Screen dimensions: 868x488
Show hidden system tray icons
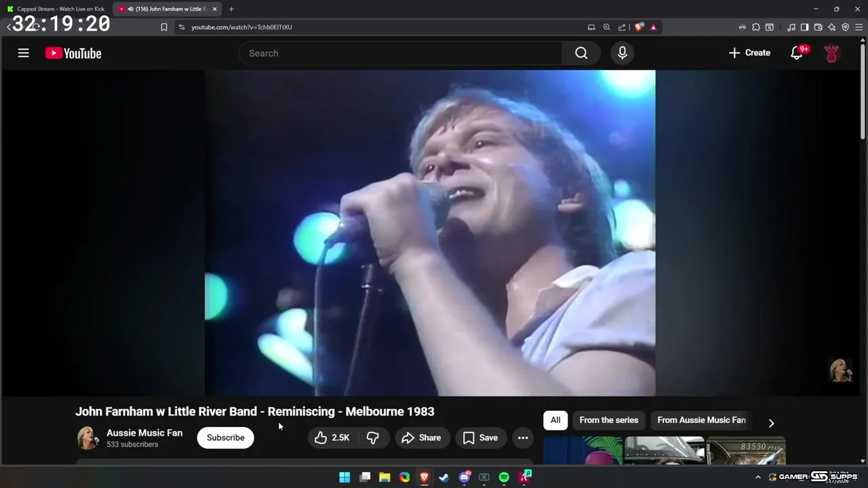pyautogui.click(x=758, y=477)
